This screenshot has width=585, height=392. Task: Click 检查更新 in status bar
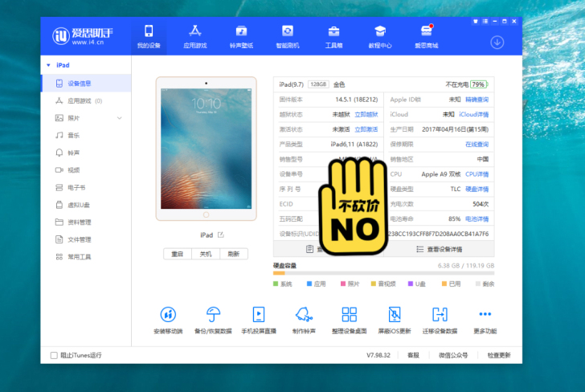(499, 355)
